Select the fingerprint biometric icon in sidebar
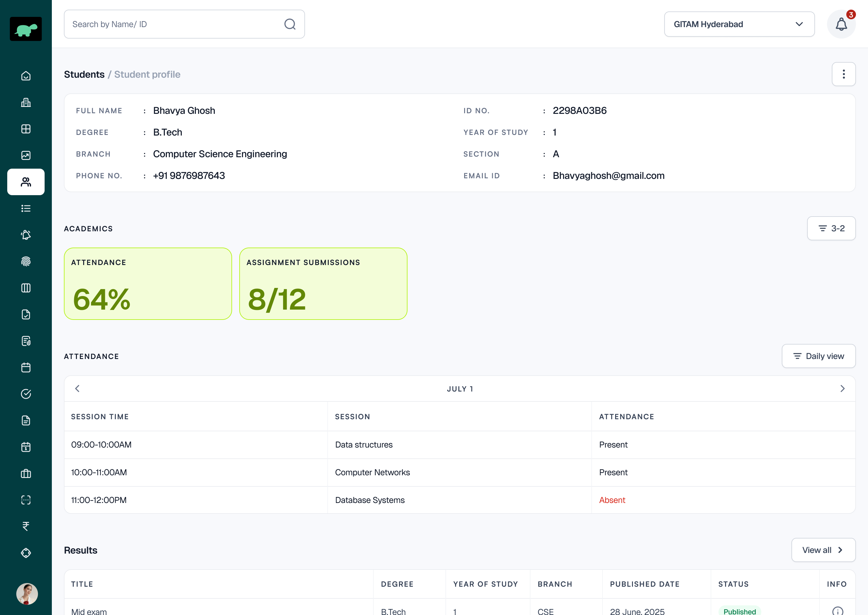This screenshot has height=615, width=868. pyautogui.click(x=26, y=261)
